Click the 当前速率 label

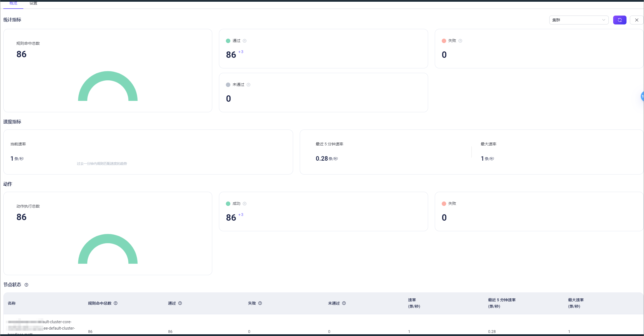18,144
